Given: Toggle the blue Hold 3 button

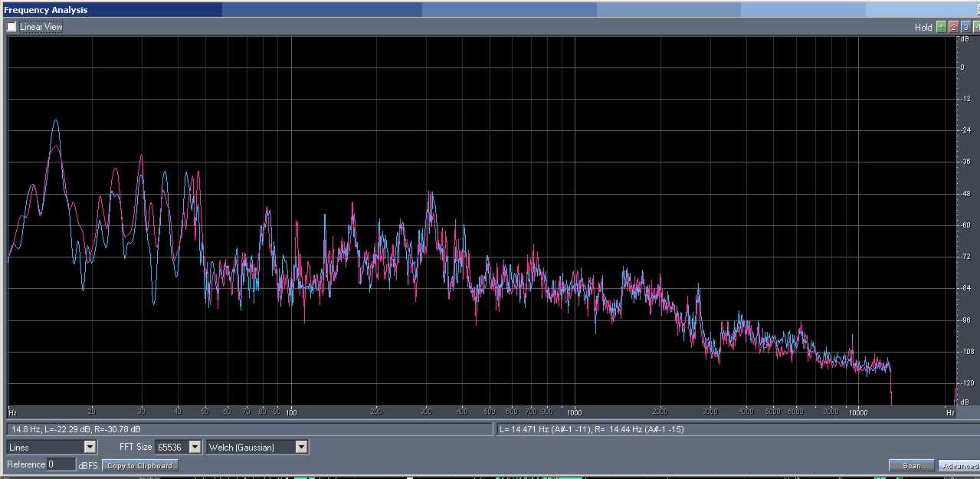Looking at the screenshot, I should pos(965,27).
